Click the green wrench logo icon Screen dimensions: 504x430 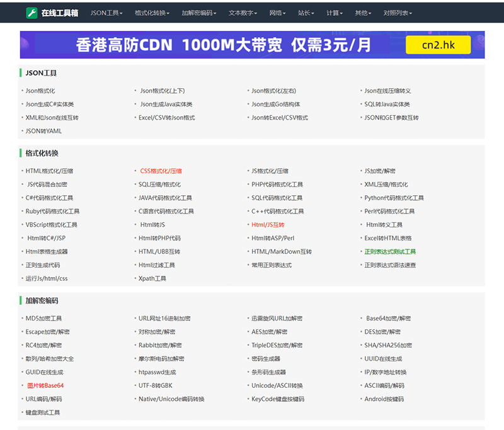tap(31, 12)
